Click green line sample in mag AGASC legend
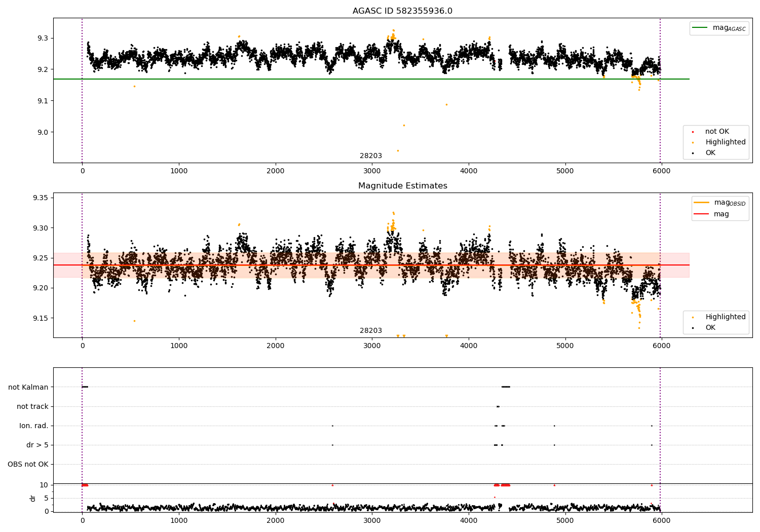This screenshot has width=760, height=532. (x=701, y=27)
